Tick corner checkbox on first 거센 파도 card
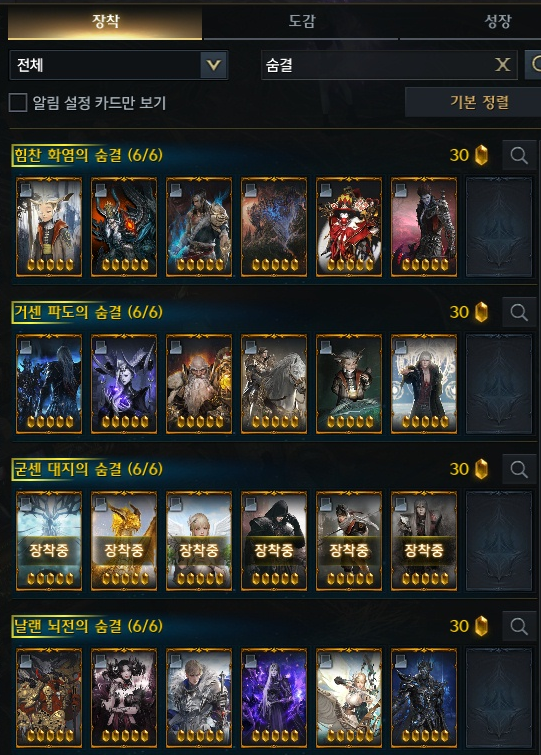Viewport: 541px width, 755px height. click(x=26, y=347)
